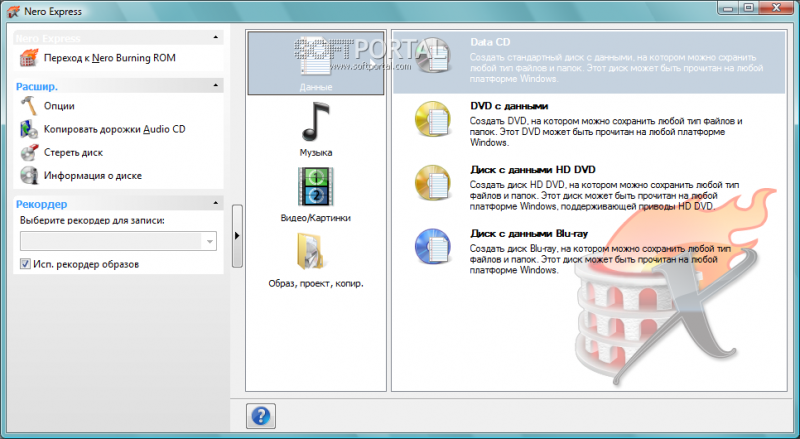This screenshot has height=439, width=800.
Task: Select the Музыка note icon category
Action: pos(316,123)
